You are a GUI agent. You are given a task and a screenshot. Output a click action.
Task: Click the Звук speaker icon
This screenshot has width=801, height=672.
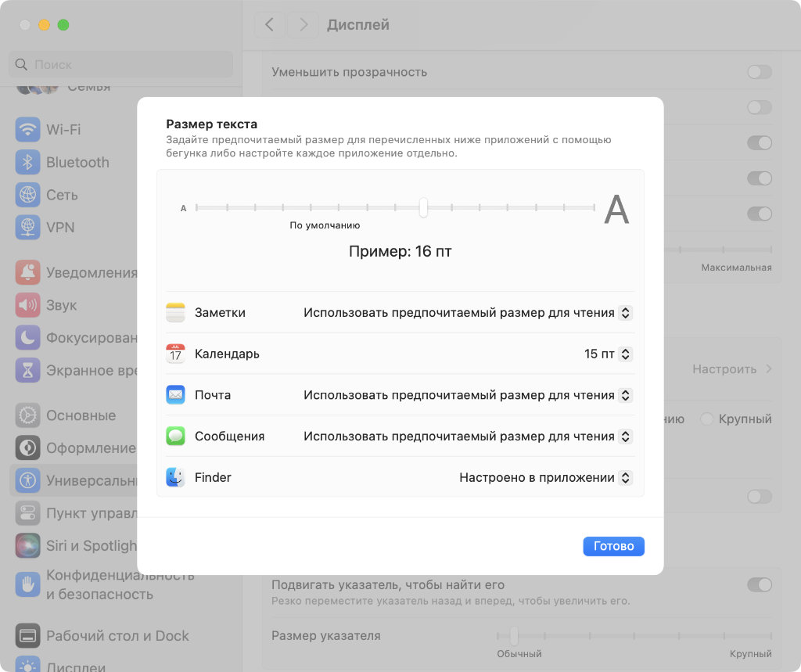[x=27, y=305]
